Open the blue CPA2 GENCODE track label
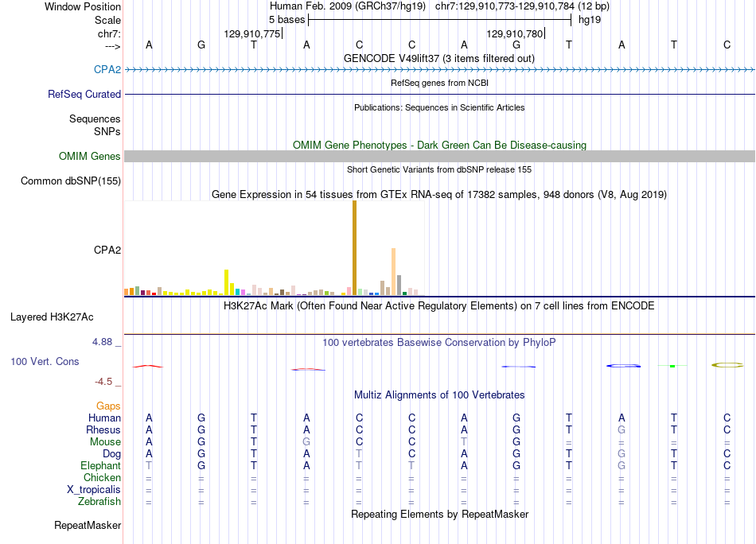The image size is (756, 544). click(x=107, y=69)
